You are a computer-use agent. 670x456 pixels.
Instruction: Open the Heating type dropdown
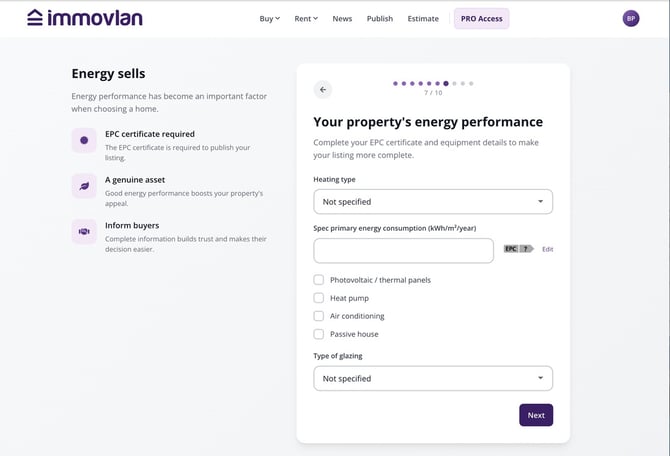click(433, 202)
